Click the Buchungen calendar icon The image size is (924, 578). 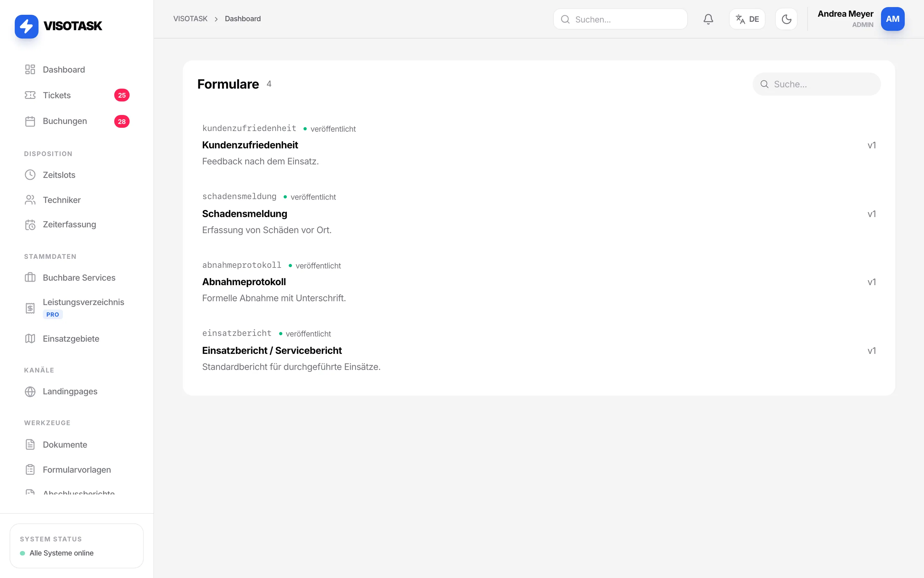(x=30, y=121)
